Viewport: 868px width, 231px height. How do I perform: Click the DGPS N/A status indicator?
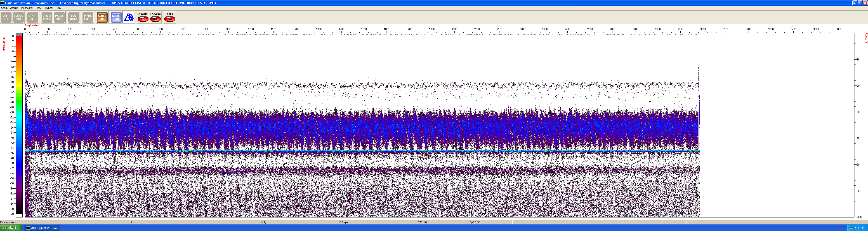[x=170, y=18]
